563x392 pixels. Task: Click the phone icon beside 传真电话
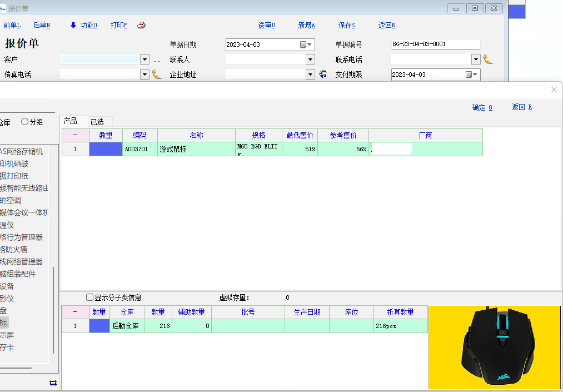tap(157, 75)
